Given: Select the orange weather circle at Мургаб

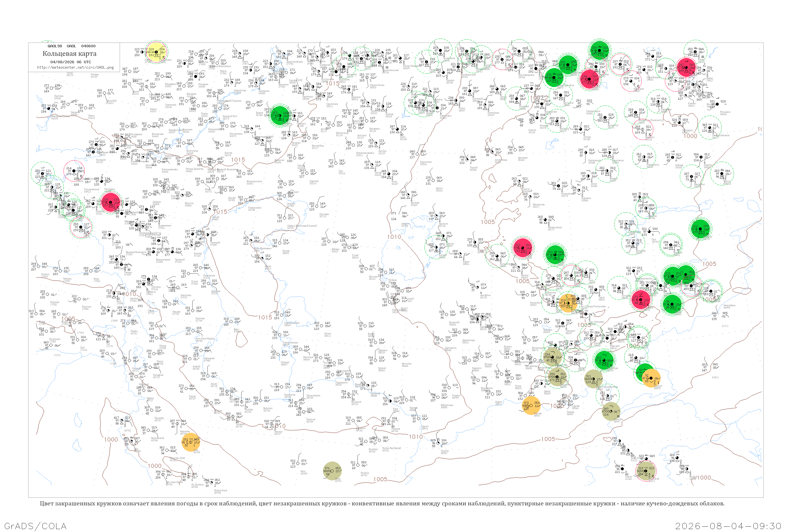Looking at the screenshot, I should tap(651, 378).
